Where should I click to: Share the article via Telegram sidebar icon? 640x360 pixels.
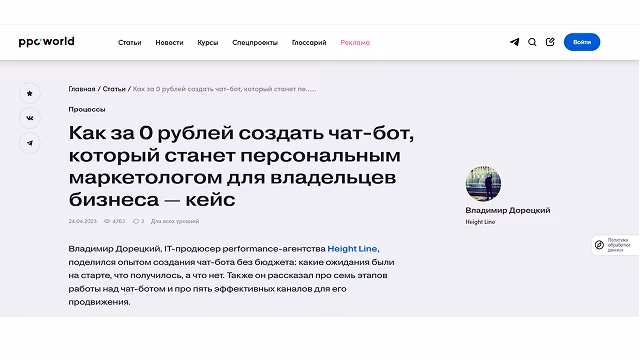[30, 143]
